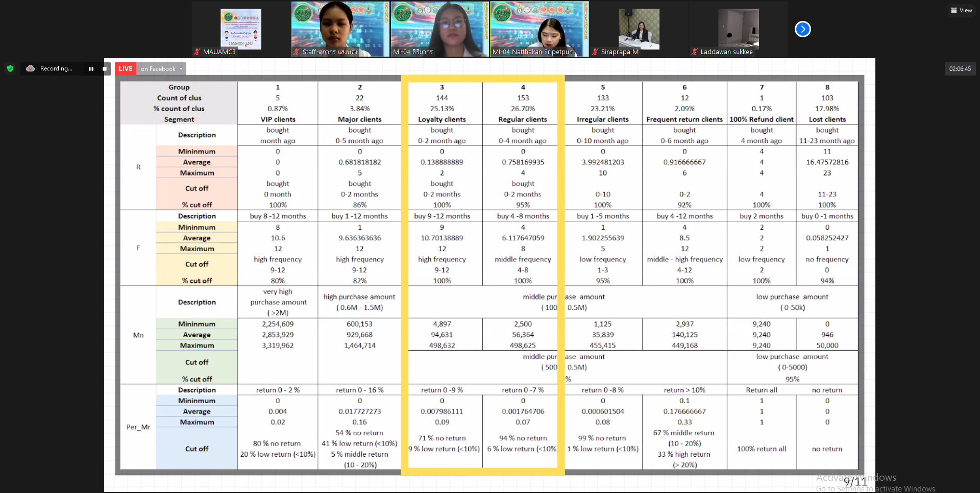Click the '11-23 month ago' description cell
Screen dimensions: 980x493
click(x=827, y=141)
